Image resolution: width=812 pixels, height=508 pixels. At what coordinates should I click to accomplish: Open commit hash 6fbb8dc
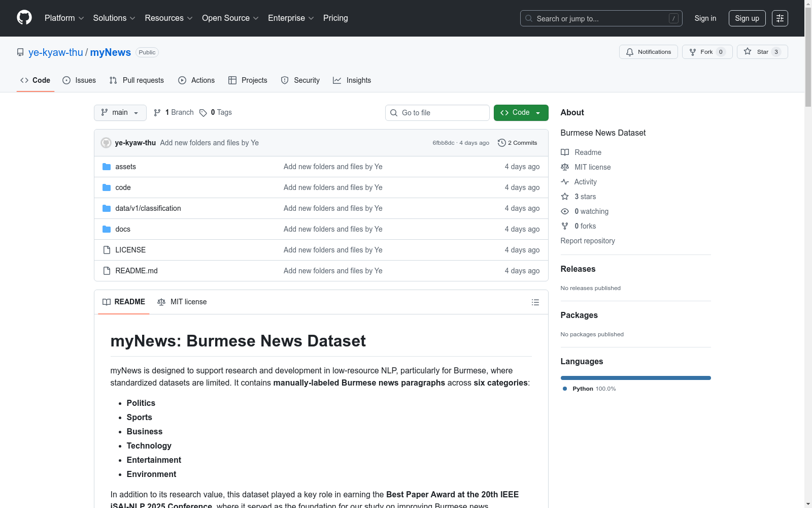444,143
